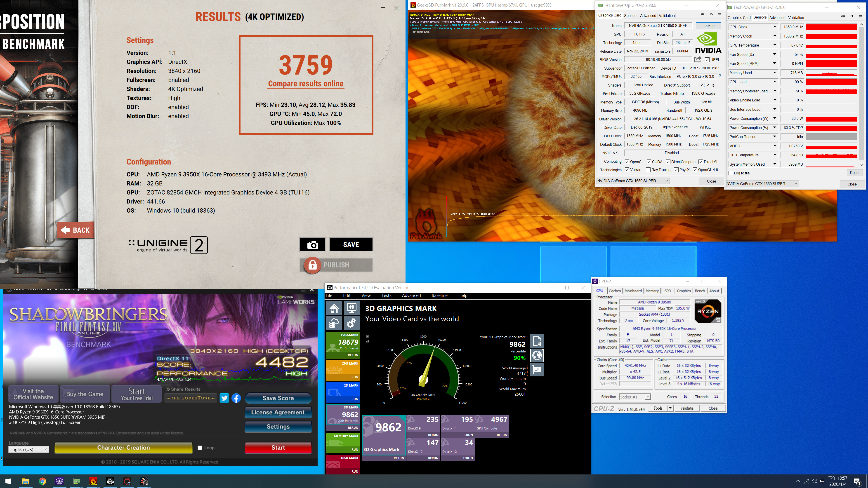Viewport: 868px width, 488px height.
Task: Enable the Ray Tracing checkbox
Action: coord(648,170)
